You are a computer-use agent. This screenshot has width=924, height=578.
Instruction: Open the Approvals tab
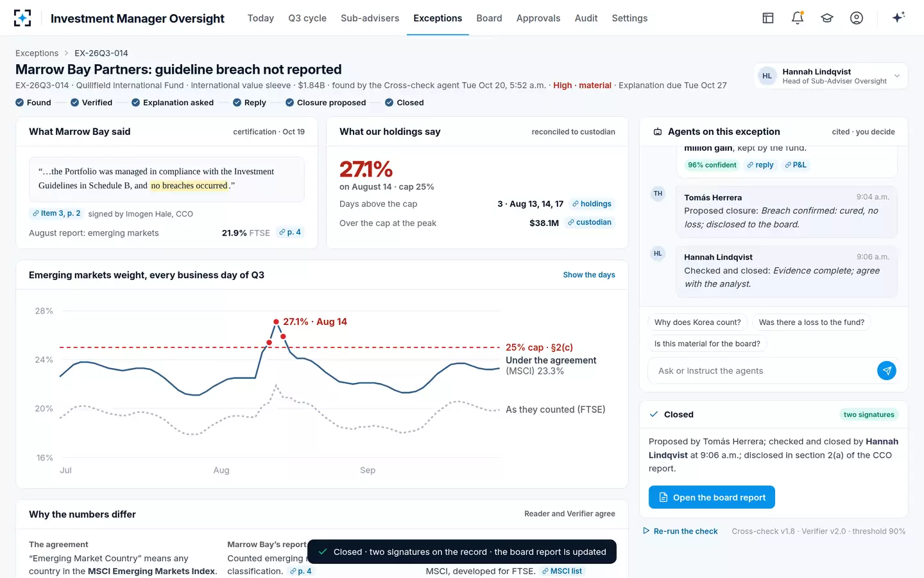coord(538,18)
